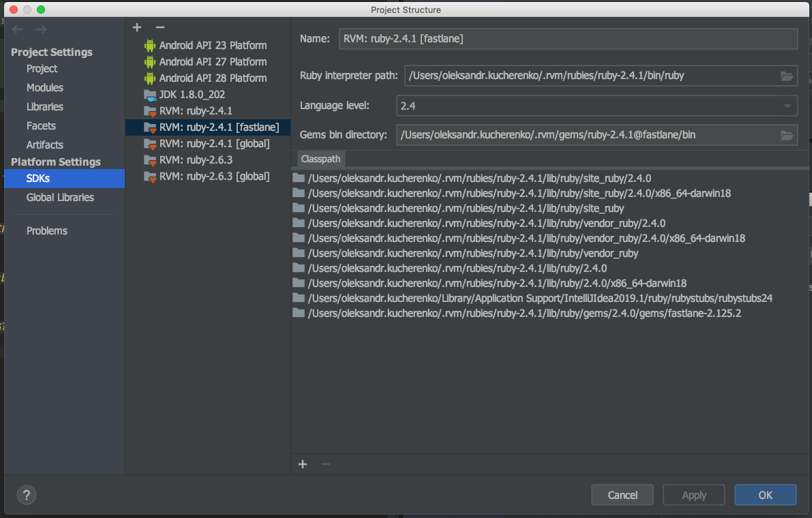Click the OK button
This screenshot has height=518, width=812.
click(x=765, y=495)
